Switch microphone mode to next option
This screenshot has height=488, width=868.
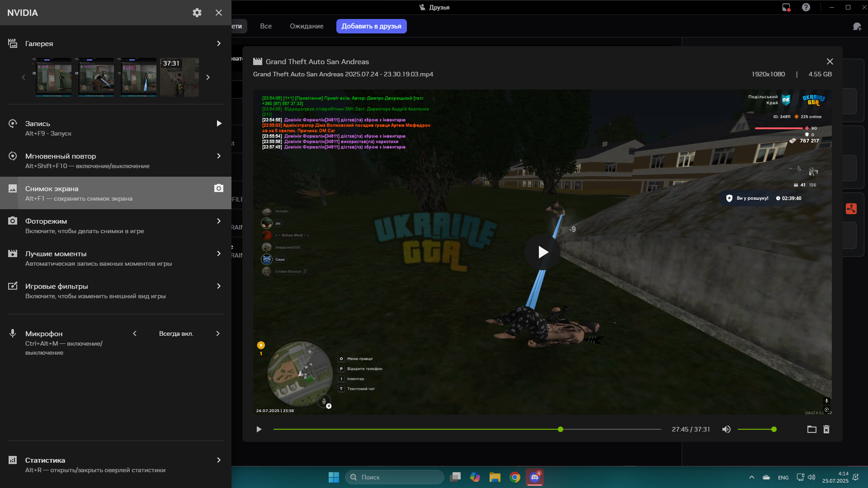[218, 333]
